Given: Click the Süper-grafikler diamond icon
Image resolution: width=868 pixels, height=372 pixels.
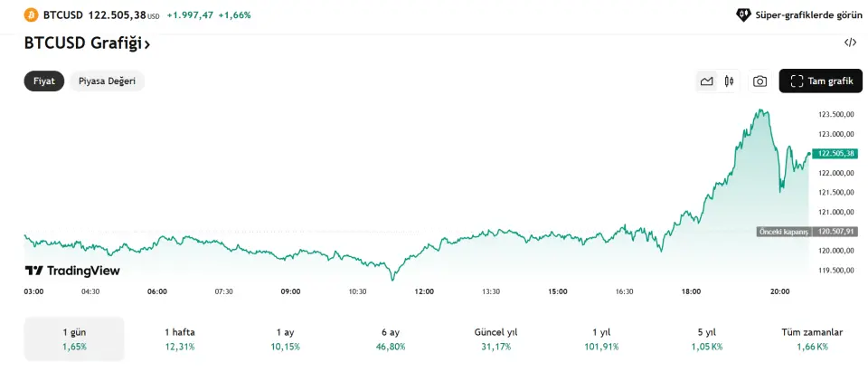Looking at the screenshot, I should pyautogui.click(x=743, y=15).
